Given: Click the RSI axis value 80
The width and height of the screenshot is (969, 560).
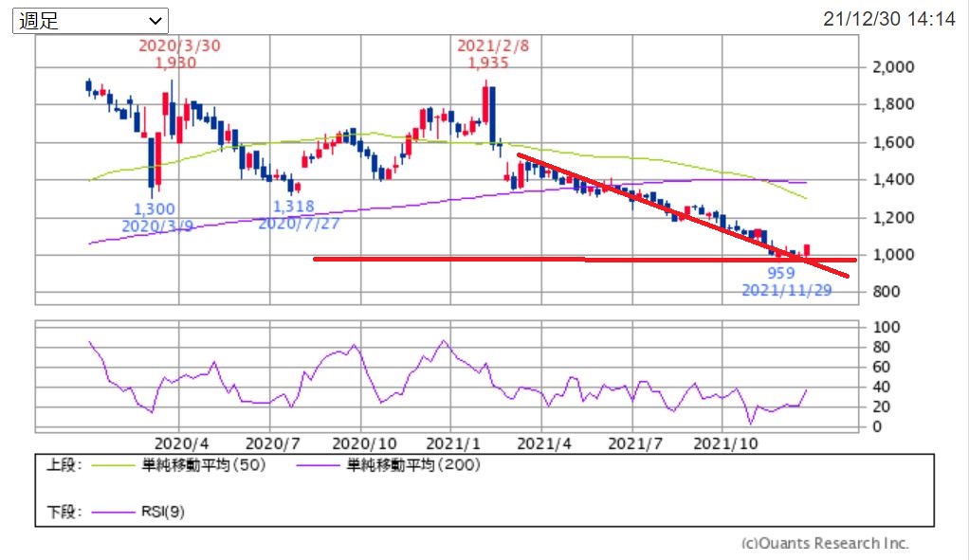Looking at the screenshot, I should tap(881, 347).
